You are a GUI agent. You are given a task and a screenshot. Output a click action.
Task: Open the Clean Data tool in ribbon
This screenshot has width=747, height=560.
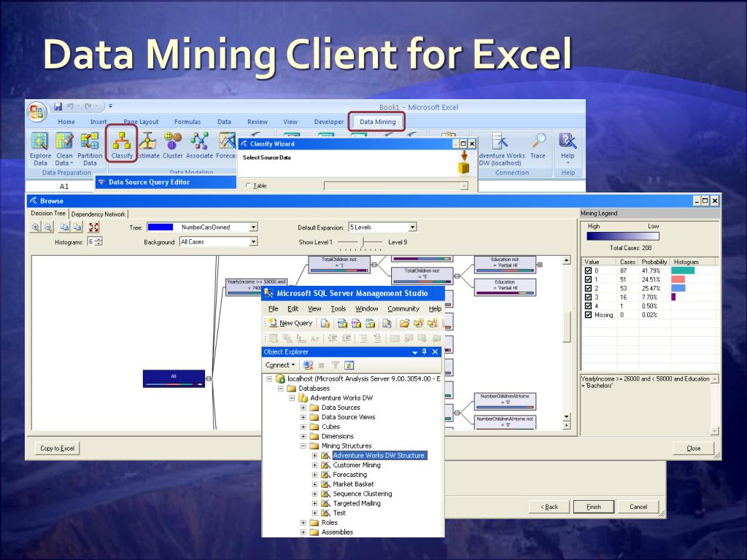pos(64,141)
